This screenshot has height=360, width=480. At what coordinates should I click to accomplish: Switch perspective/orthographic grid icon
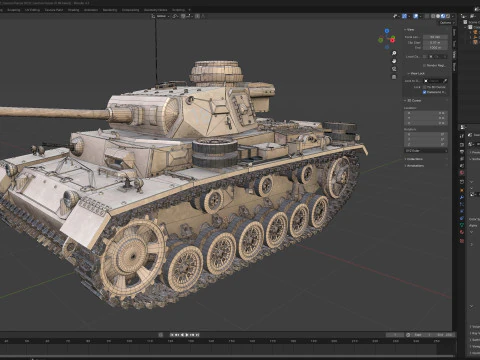click(x=394, y=77)
